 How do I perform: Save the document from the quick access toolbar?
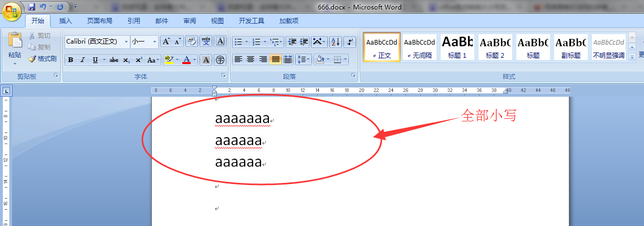[x=32, y=7]
